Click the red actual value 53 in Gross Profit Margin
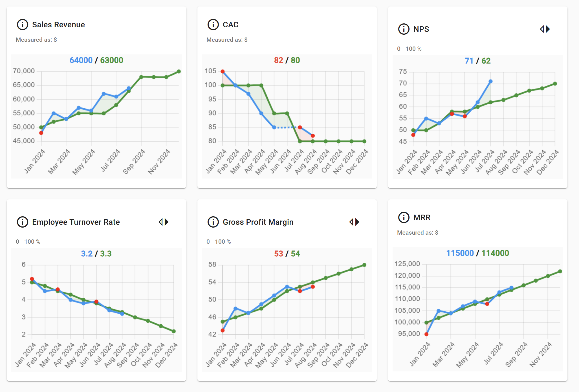The width and height of the screenshot is (579, 392). click(279, 254)
